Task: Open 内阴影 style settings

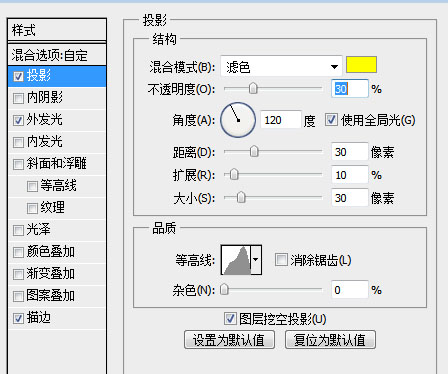Action: [45, 98]
